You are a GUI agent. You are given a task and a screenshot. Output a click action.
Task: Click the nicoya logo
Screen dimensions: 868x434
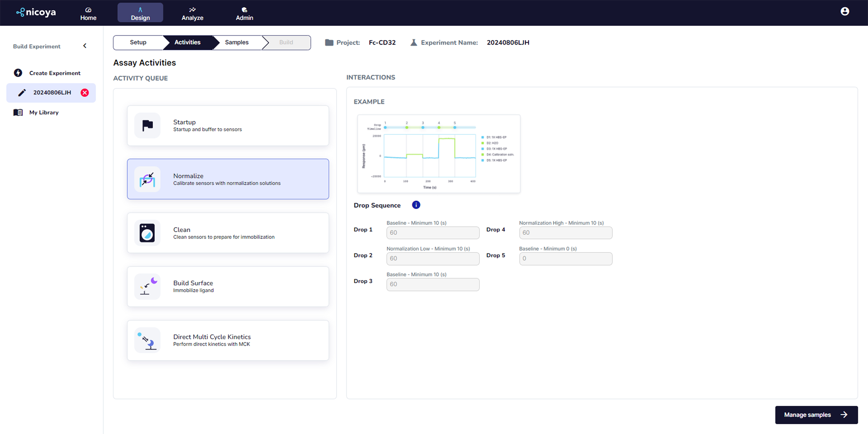coord(36,12)
